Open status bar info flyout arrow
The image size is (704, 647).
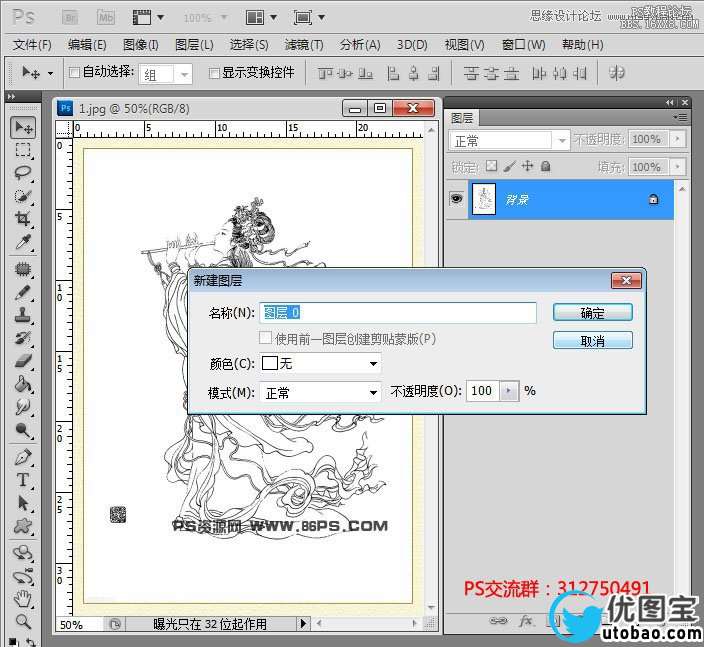coord(303,623)
